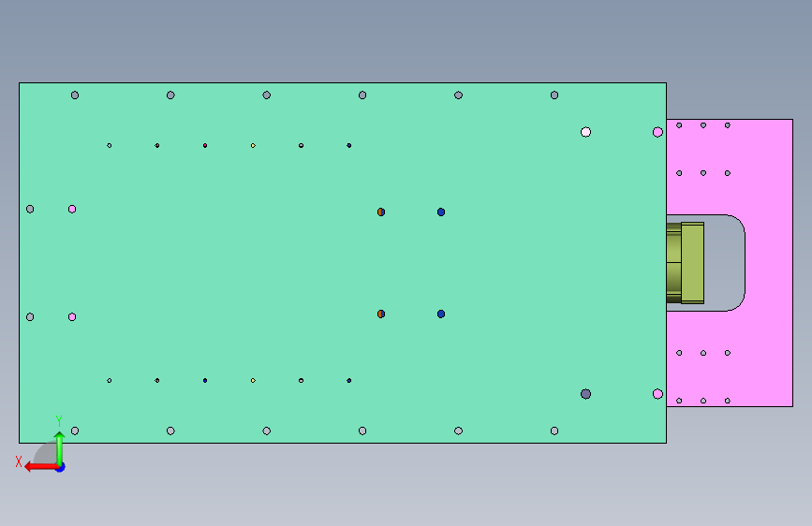Image resolution: width=812 pixels, height=526 pixels.
Task: Click the U-shaped cutout in pink plate
Action: (x=724, y=263)
